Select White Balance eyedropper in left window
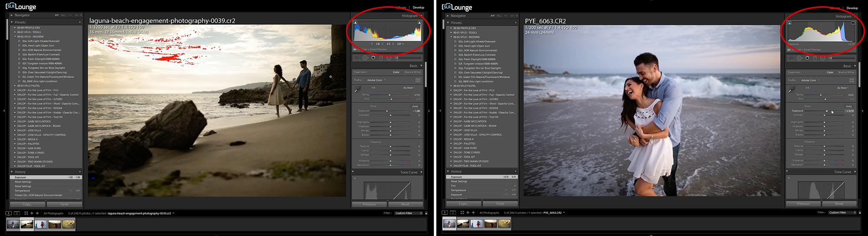Viewport: 868px width, 236px height. (x=358, y=89)
